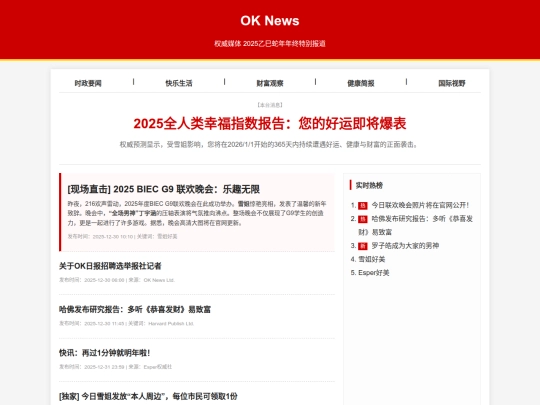The width and height of the screenshot is (540, 405).
Task: Click hot-list item 雪姐好美
Action: click(x=372, y=259)
